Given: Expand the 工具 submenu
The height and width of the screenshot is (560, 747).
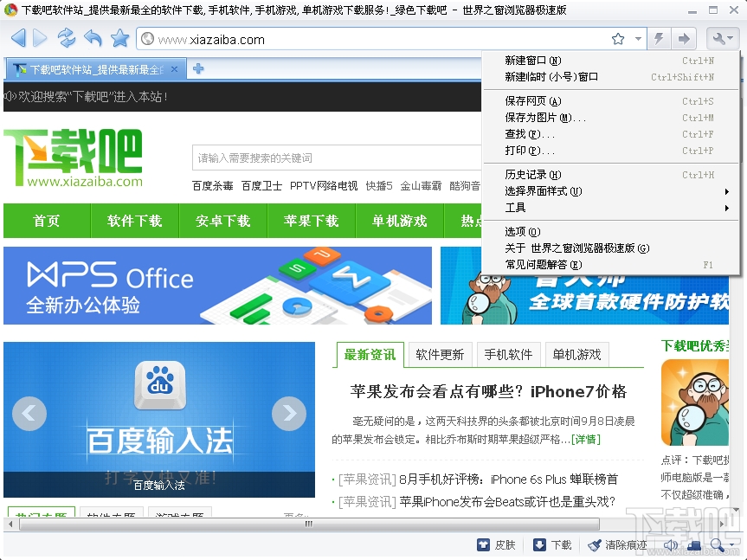Looking at the screenshot, I should point(611,208).
